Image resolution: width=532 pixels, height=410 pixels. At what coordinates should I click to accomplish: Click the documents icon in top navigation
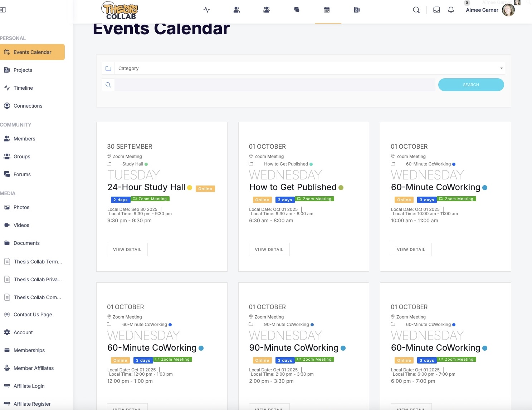[x=357, y=10]
